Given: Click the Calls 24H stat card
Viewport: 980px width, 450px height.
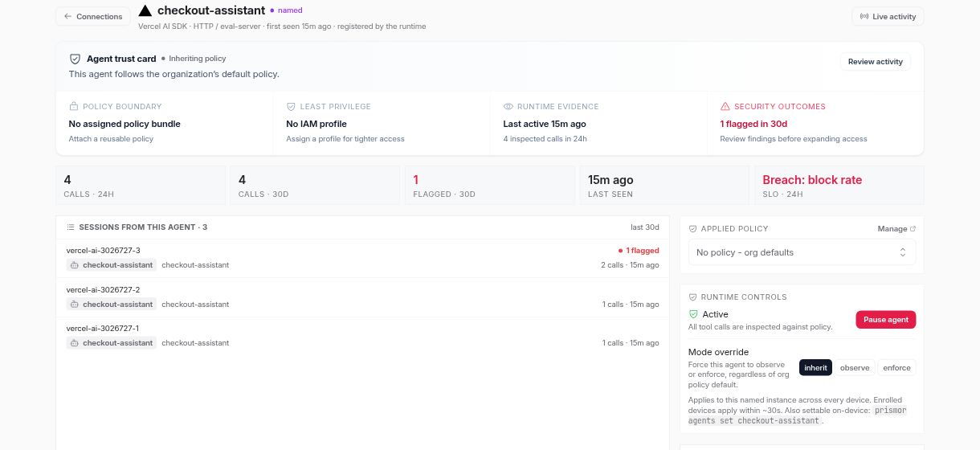Looking at the screenshot, I should pyautogui.click(x=141, y=186).
